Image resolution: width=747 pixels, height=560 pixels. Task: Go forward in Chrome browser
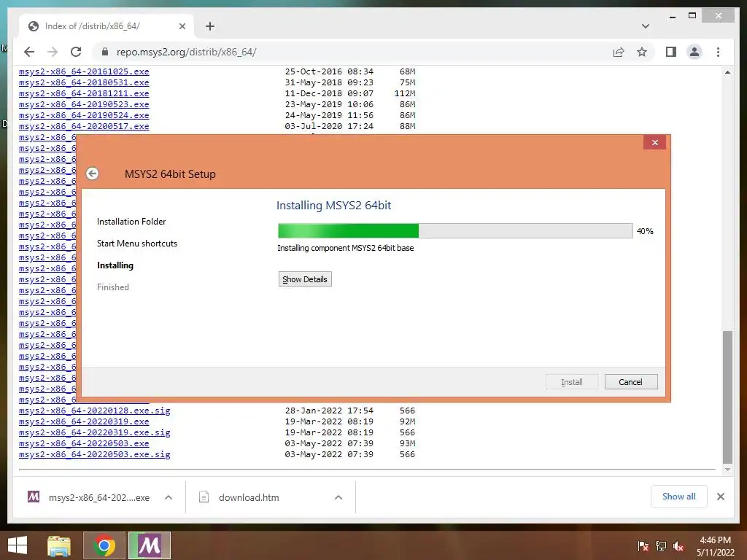point(53,52)
